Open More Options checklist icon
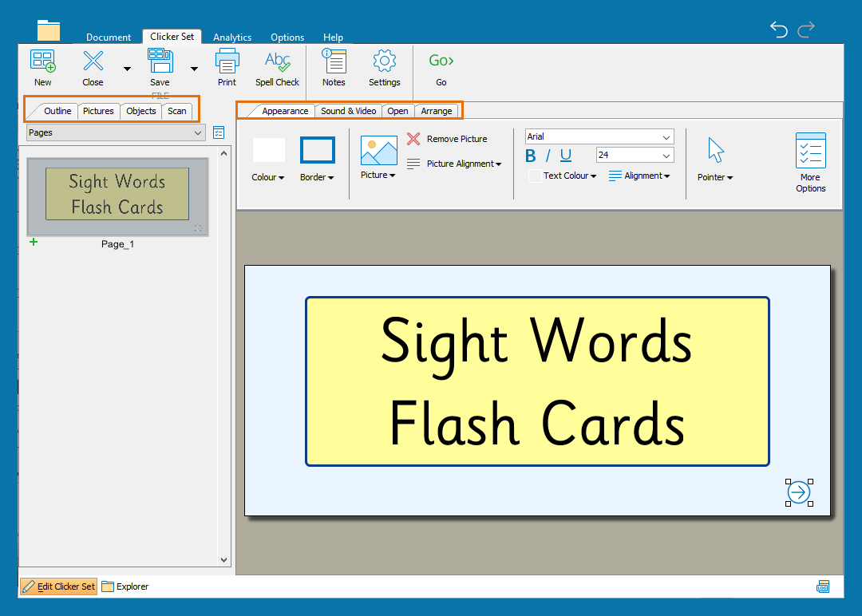This screenshot has width=862, height=616. click(x=810, y=151)
